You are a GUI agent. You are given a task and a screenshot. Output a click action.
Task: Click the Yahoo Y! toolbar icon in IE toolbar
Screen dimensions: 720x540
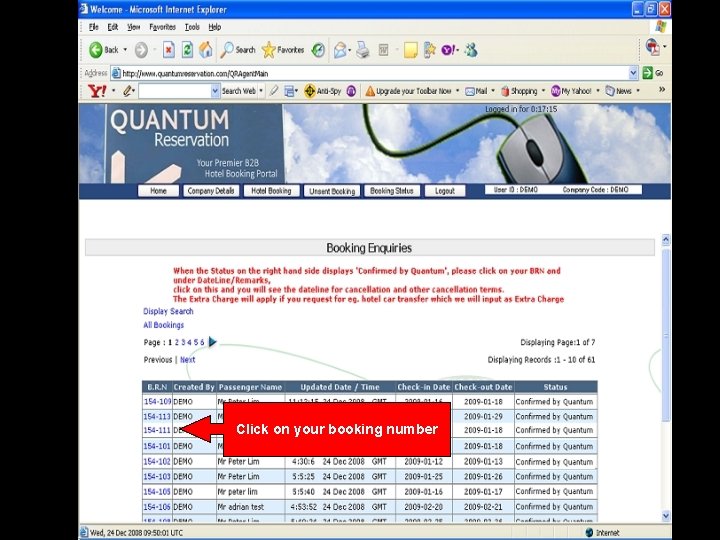pos(449,50)
